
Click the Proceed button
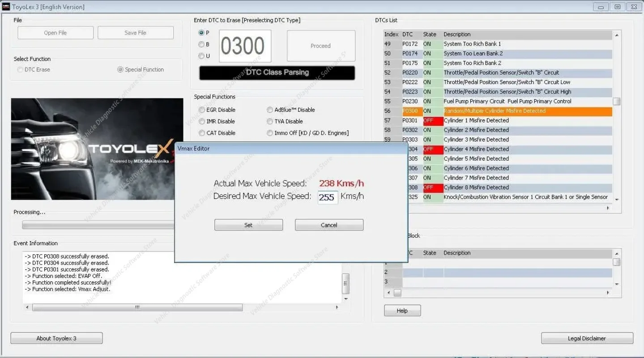point(321,46)
